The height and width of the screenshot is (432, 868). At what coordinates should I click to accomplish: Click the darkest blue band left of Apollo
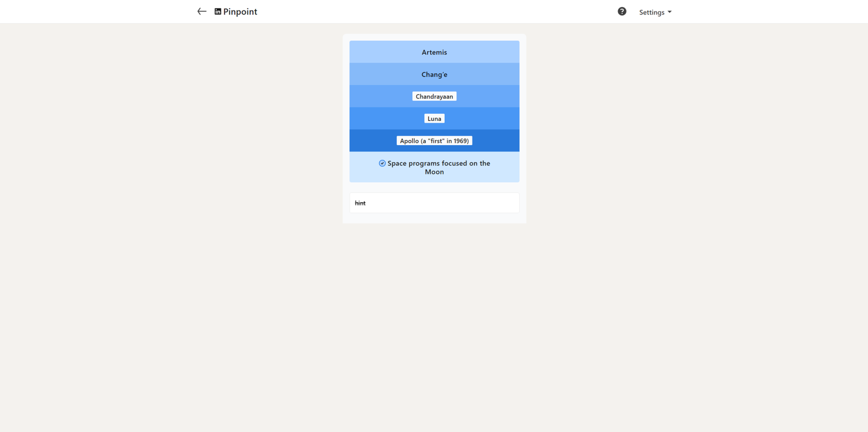click(373, 141)
